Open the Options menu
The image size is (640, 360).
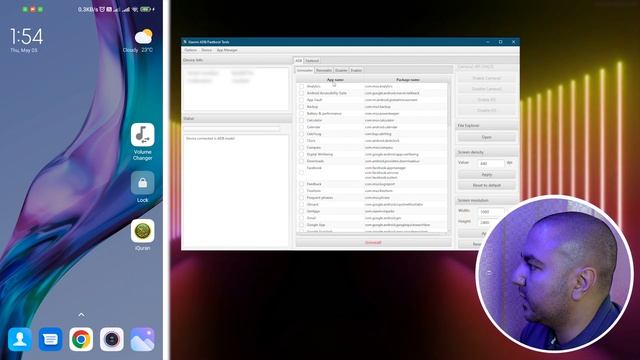click(190, 50)
